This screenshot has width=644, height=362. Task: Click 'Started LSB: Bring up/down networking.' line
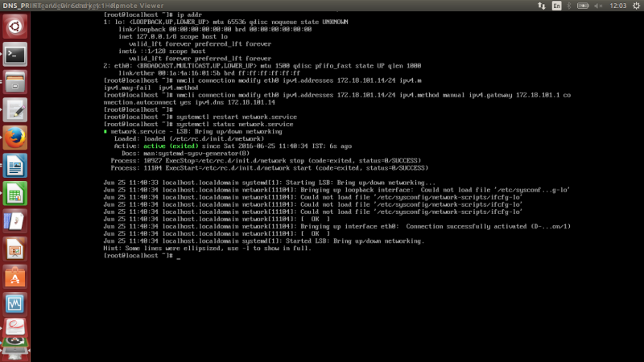(x=264, y=241)
